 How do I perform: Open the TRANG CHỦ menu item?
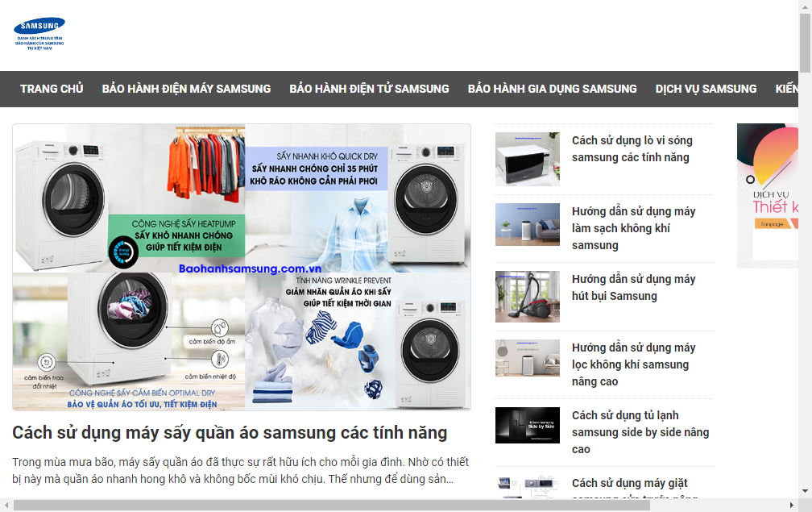pyautogui.click(x=52, y=89)
